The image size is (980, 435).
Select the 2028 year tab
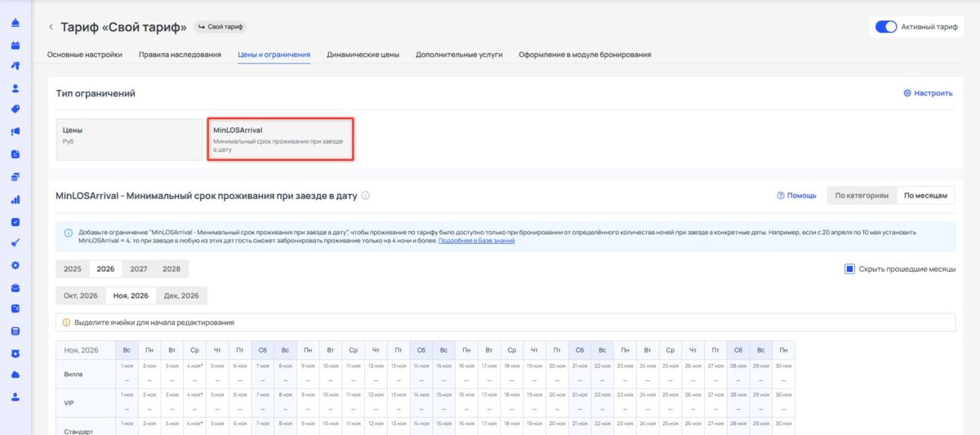pos(171,269)
